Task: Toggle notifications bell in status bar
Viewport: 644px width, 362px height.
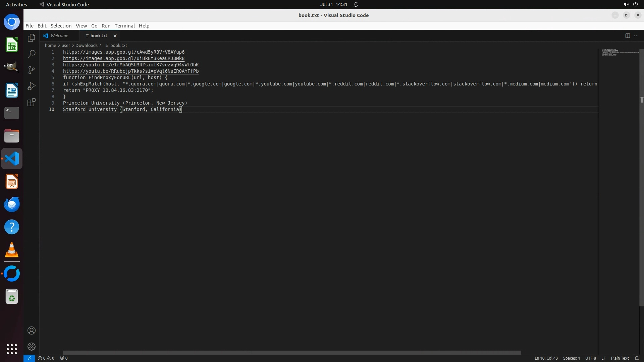Action: 636,358
